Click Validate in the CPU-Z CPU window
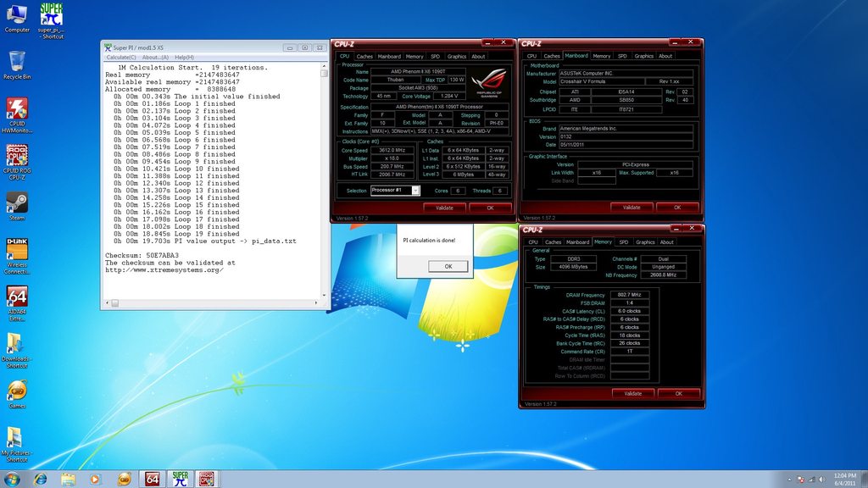 (x=444, y=208)
